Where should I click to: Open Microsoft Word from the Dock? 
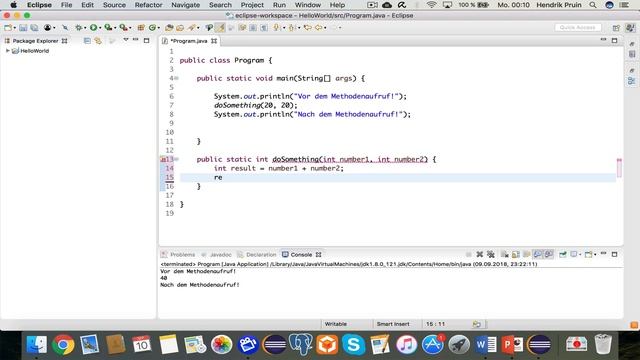[x=485, y=344]
